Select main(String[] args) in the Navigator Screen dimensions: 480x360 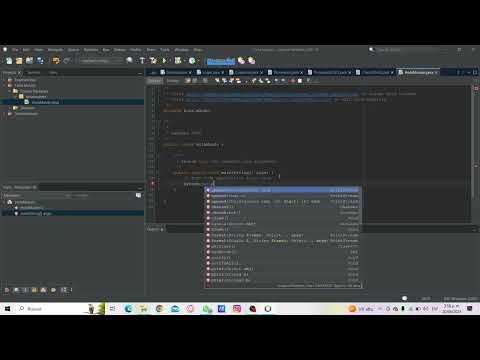(35, 213)
